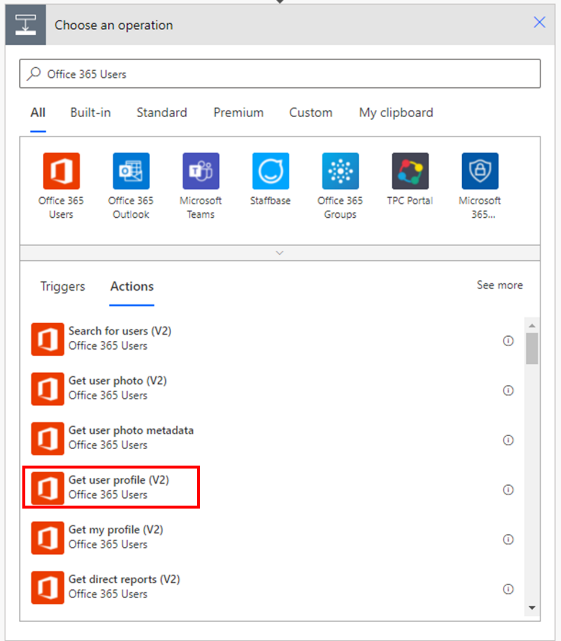Show info for Search for users (V2)
Screen dimensions: 561x641
pos(508,341)
